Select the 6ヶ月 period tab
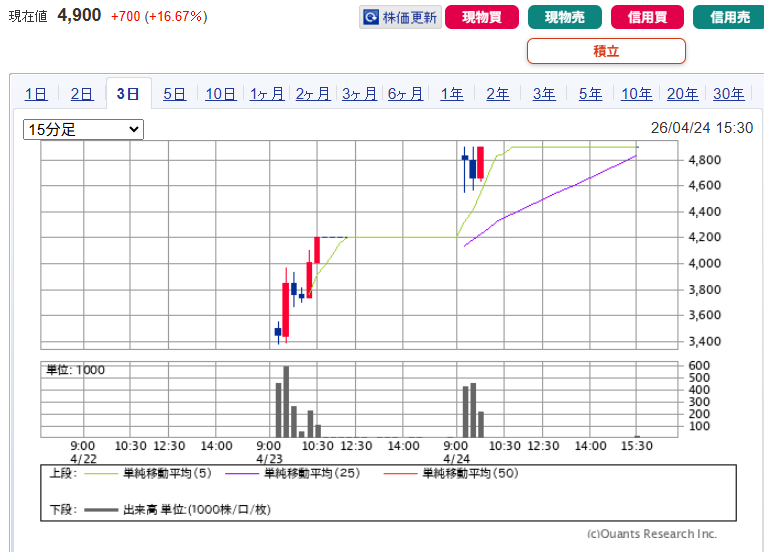The image size is (764, 552). 405,94
